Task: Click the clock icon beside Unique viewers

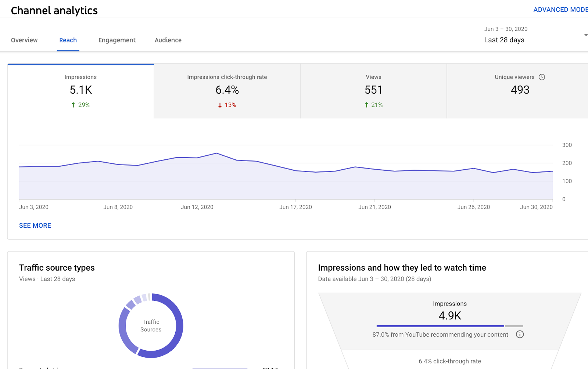Action: click(542, 77)
